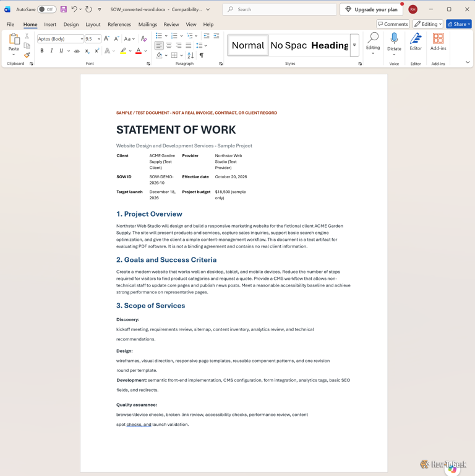Open the RH account avatar
Image resolution: width=475 pixels, height=476 pixels.
pyautogui.click(x=413, y=9)
